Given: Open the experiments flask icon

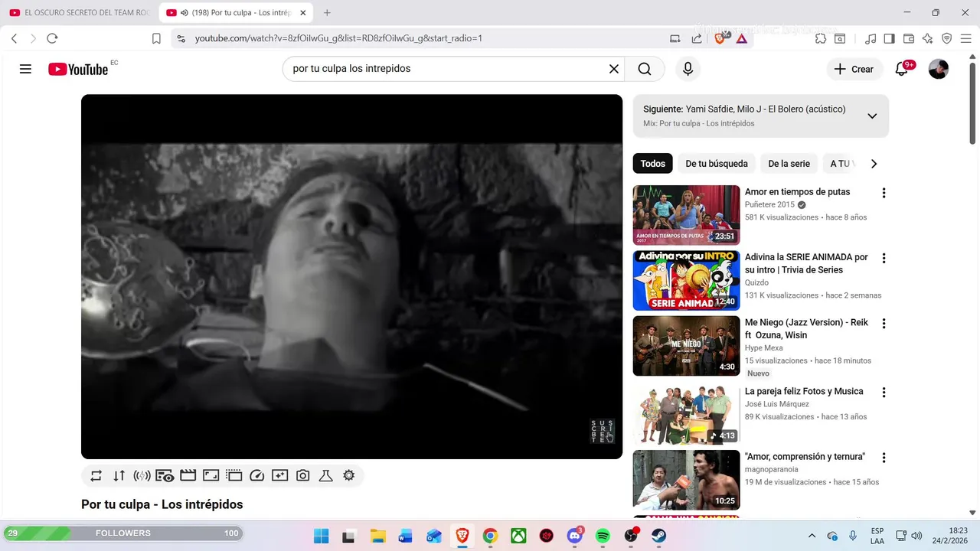Looking at the screenshot, I should (325, 476).
